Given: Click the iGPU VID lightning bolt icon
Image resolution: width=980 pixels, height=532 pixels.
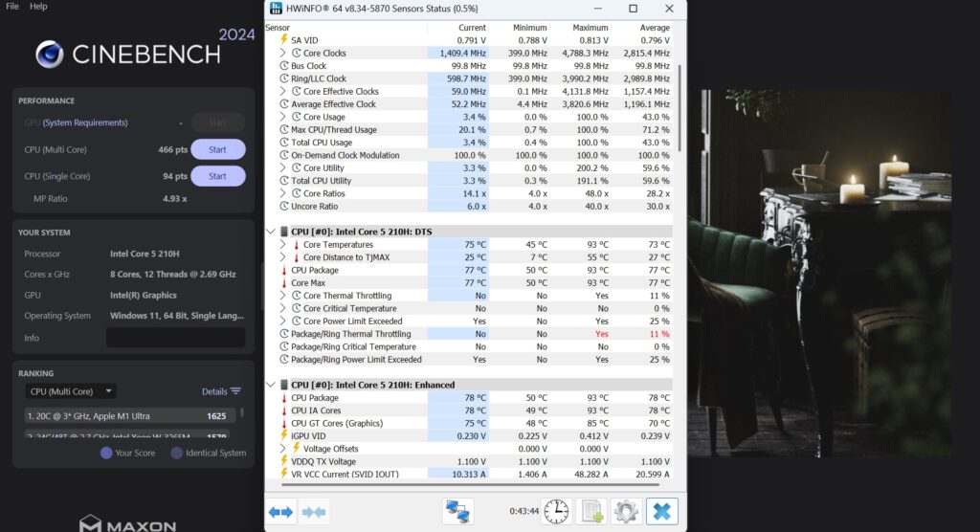Looking at the screenshot, I should [x=283, y=435].
